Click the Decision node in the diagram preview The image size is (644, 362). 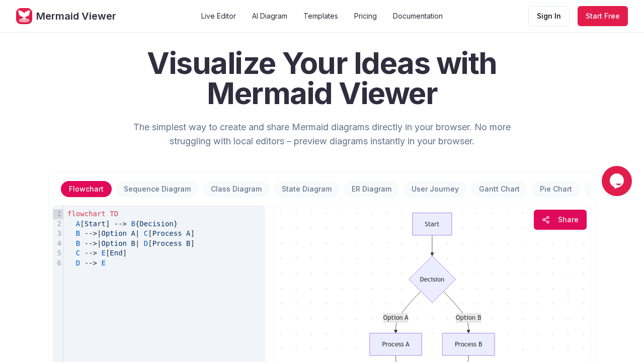(x=432, y=279)
